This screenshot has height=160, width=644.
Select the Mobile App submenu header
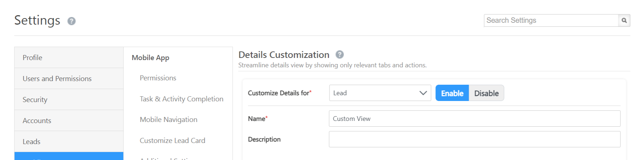coord(150,58)
